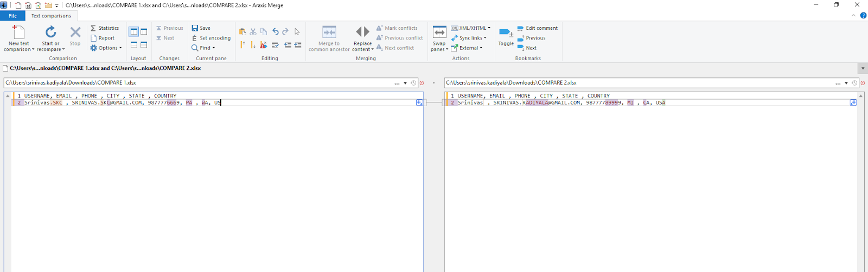Open right file path history dropdown
Viewport: 868px width, 272px height.
[846, 83]
